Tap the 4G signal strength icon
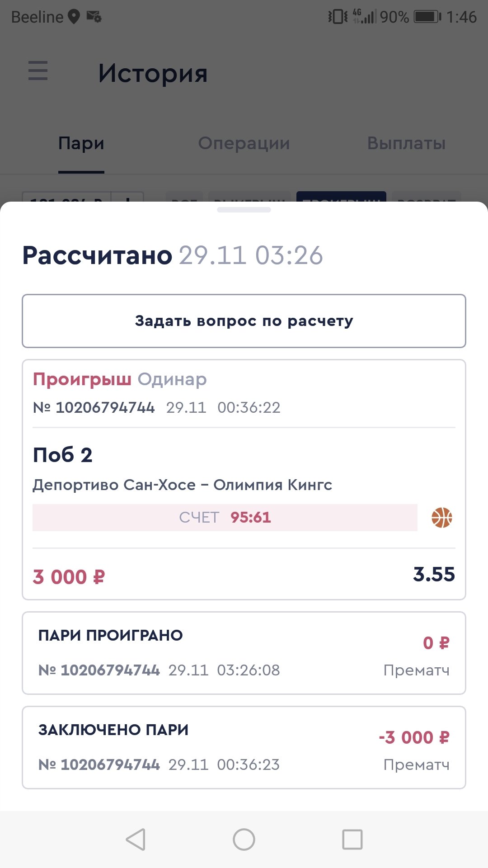 tap(364, 17)
